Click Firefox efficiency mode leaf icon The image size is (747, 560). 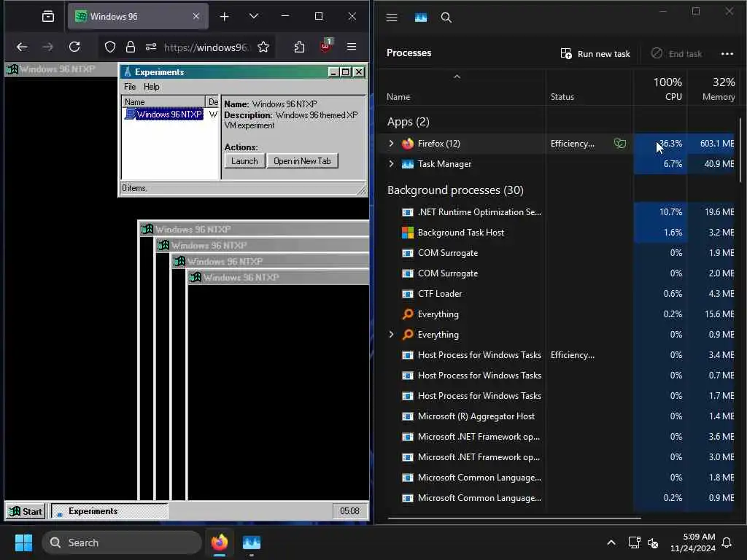point(620,144)
